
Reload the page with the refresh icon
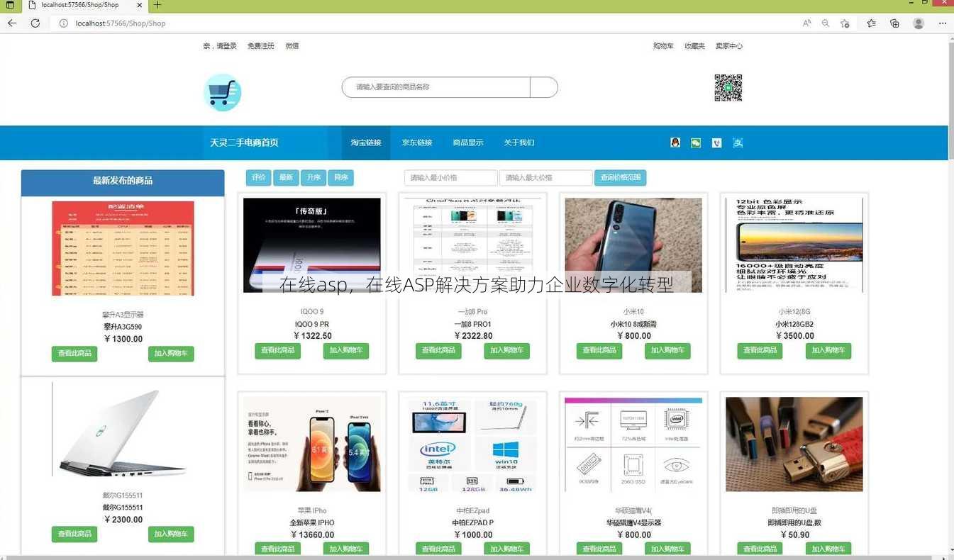(x=35, y=23)
